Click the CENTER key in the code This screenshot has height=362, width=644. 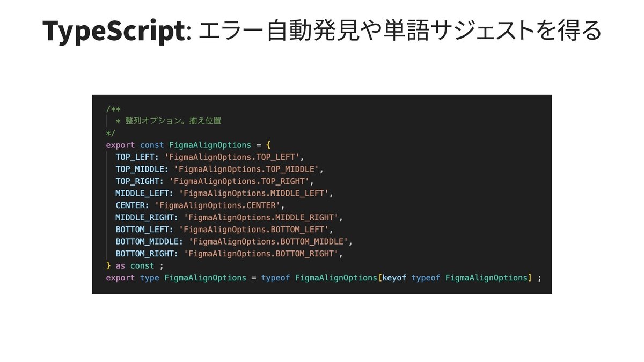pos(131,205)
